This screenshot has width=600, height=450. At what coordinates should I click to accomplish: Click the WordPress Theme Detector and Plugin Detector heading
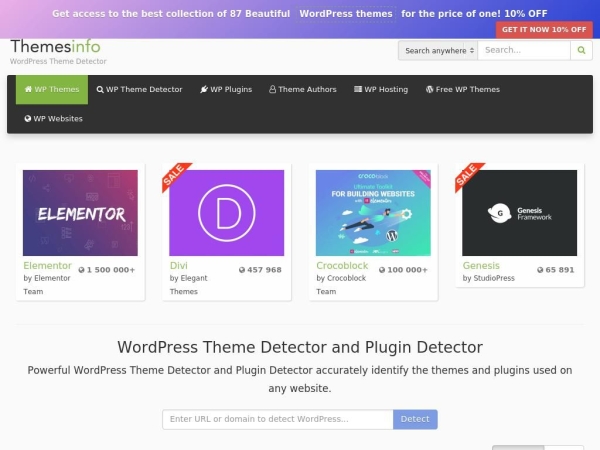pos(300,347)
